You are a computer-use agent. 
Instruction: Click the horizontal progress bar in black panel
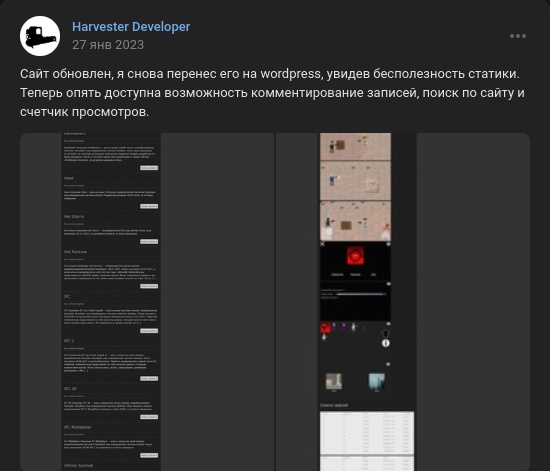[360, 294]
